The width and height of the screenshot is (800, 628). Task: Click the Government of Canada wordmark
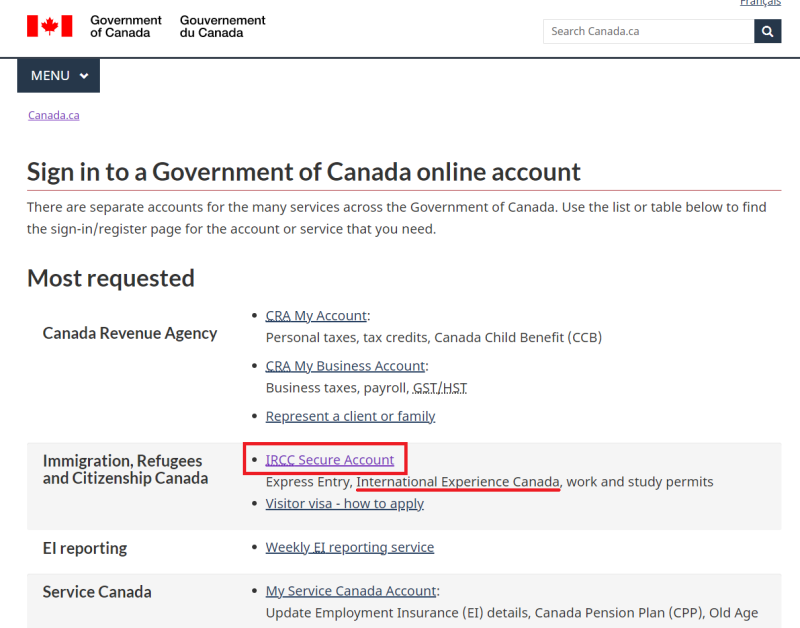coord(126,27)
